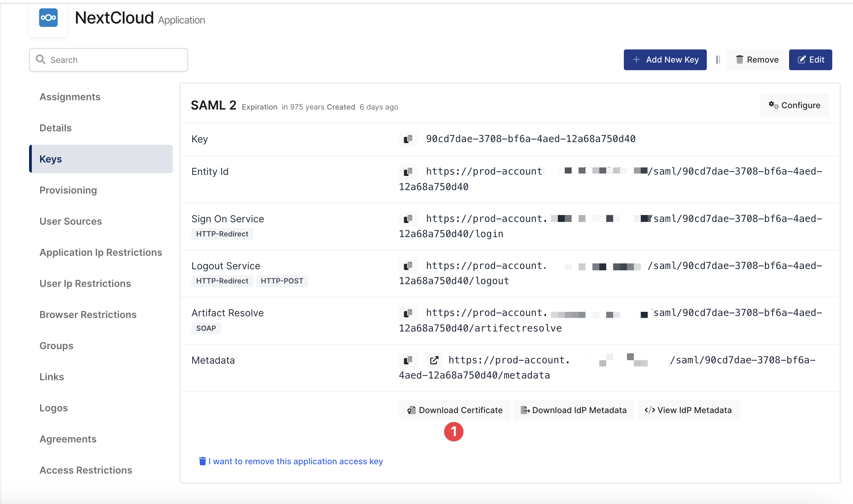The width and height of the screenshot is (853, 504).
Task: Copy the Metadata URL
Action: tap(408, 360)
